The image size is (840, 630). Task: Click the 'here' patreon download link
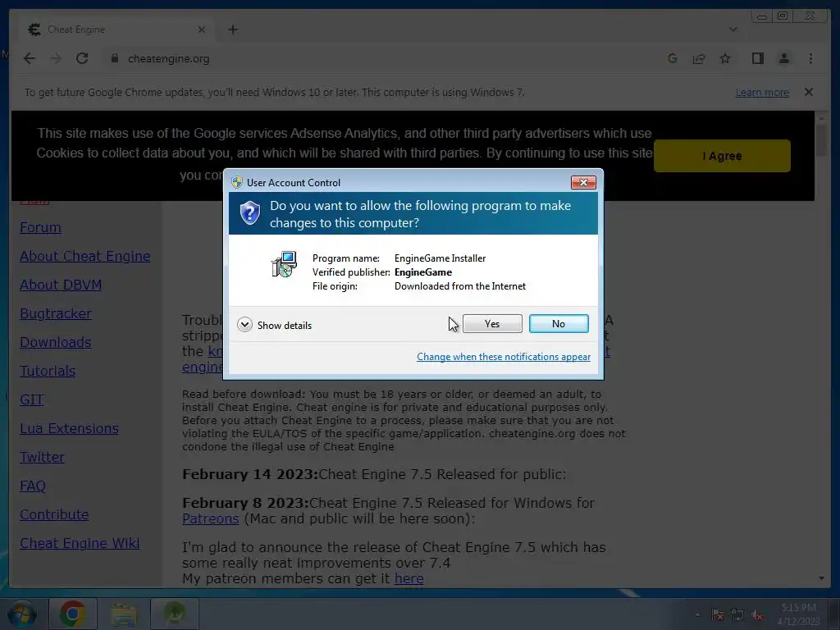click(x=409, y=578)
